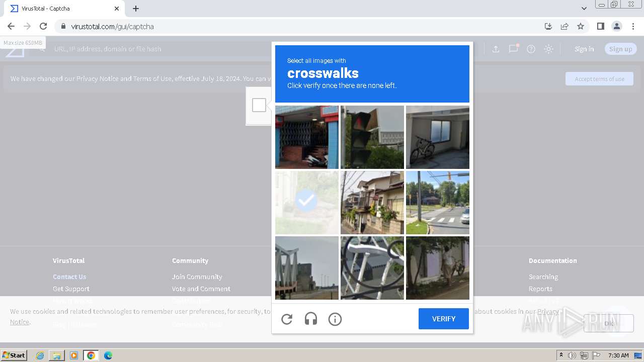
Task: Open the Chrome profile icon
Action: [617, 26]
